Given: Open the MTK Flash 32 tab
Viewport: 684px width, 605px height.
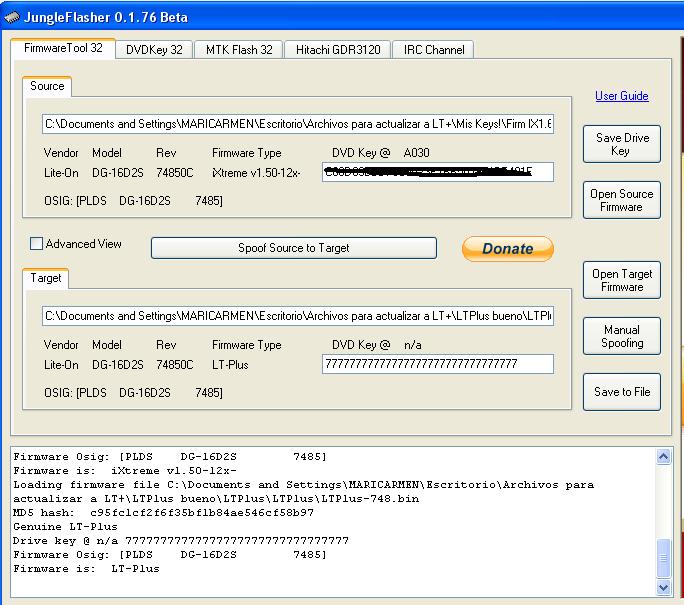Looking at the screenshot, I should coord(239,50).
